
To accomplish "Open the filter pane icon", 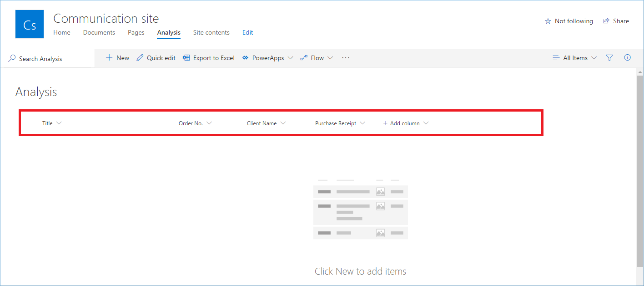I will [609, 58].
